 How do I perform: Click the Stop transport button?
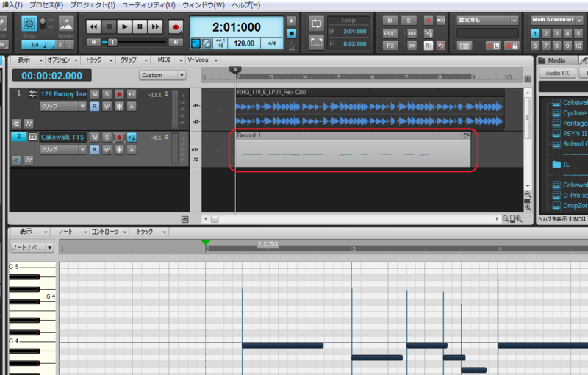[109, 26]
